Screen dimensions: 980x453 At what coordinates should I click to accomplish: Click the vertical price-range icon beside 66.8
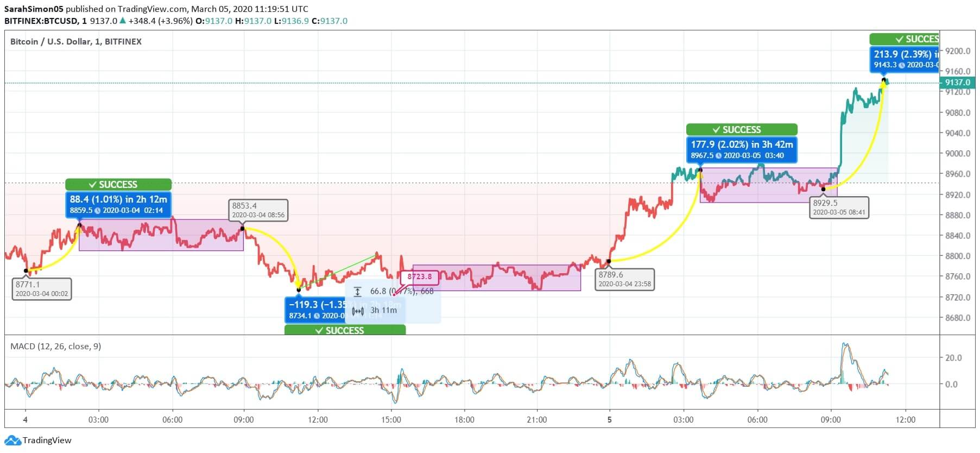(357, 292)
